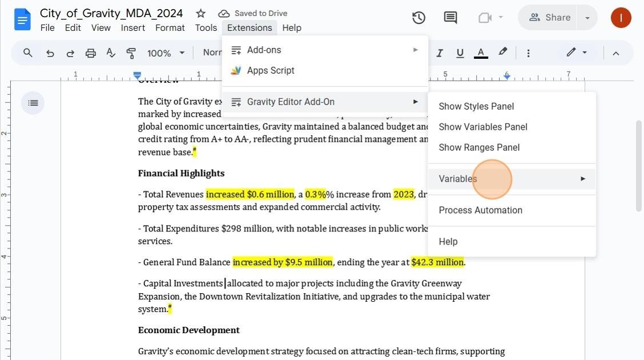Star the City_of_Gravity_MDA_2024 document

[200, 14]
